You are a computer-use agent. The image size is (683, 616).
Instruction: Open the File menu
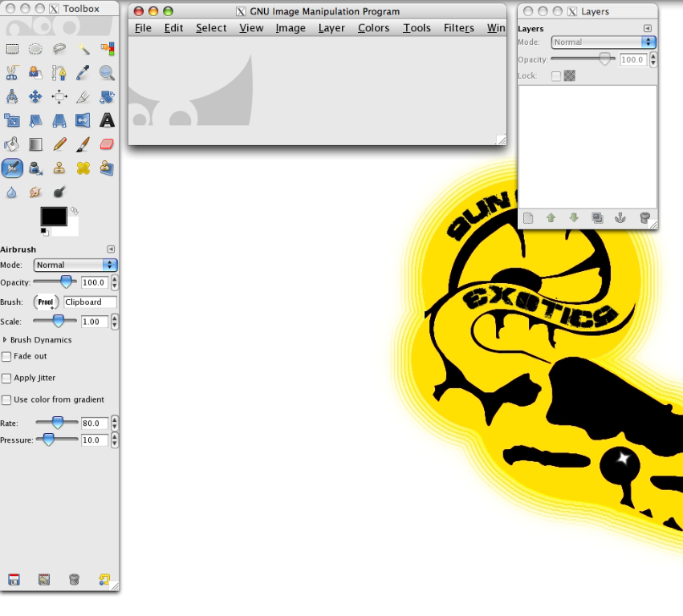point(143,28)
